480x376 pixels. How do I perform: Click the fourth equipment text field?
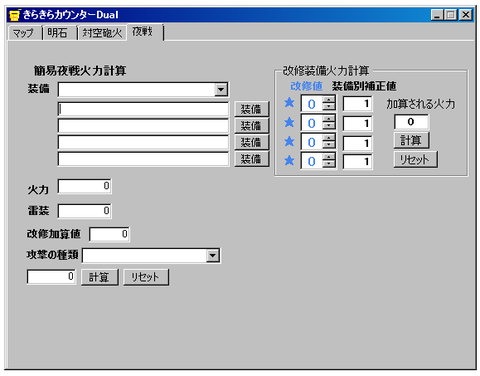143,159
